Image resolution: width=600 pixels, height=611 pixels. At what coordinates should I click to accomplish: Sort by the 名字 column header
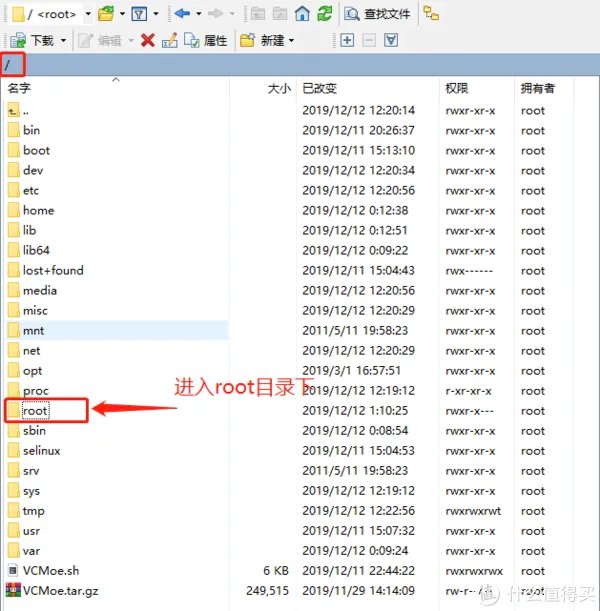(x=20, y=89)
